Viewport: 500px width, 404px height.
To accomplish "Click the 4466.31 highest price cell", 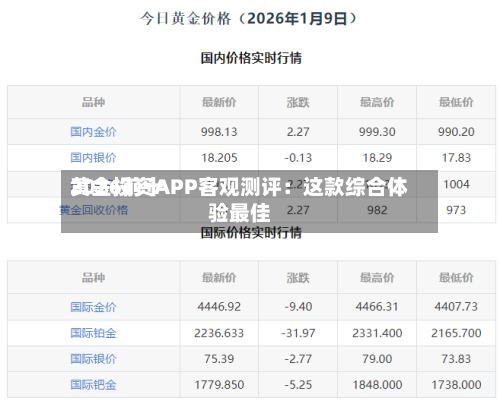I will 377,307.
